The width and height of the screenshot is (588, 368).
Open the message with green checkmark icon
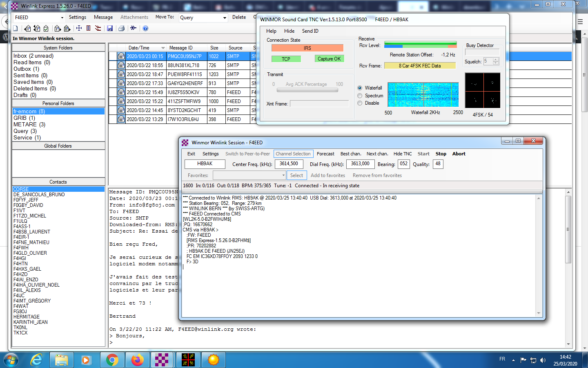(x=46, y=28)
